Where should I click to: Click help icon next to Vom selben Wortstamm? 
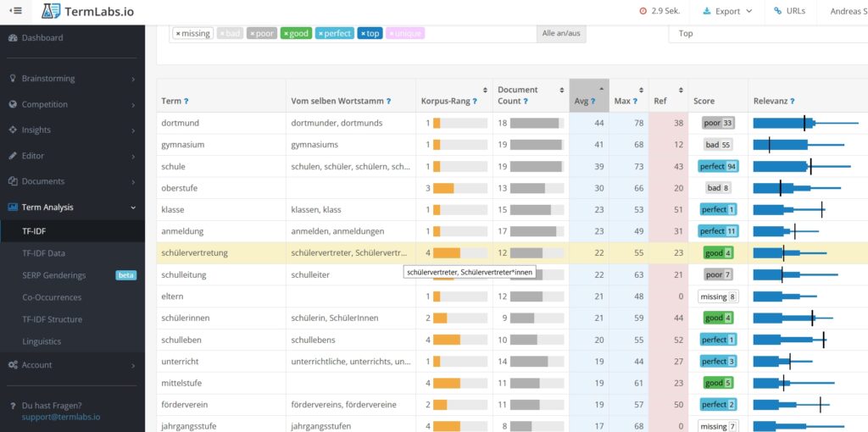pos(388,102)
